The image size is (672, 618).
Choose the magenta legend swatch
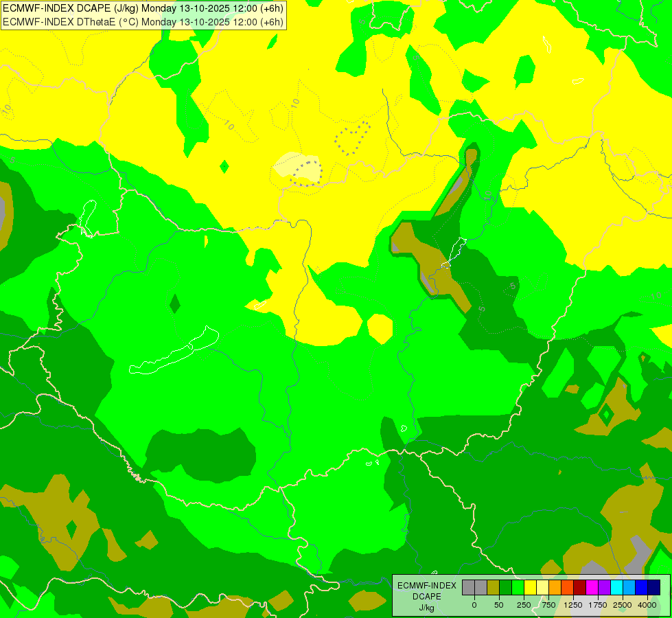coord(592,588)
